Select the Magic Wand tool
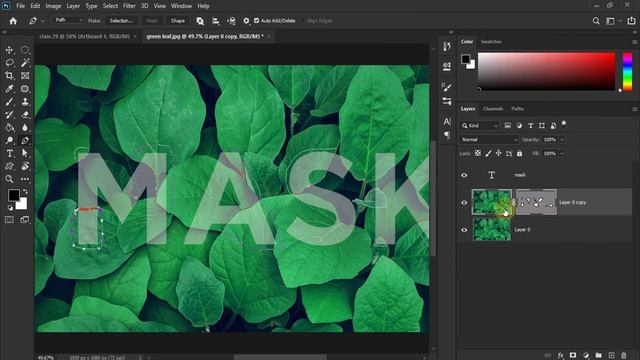The height and width of the screenshot is (360, 640). 25,62
